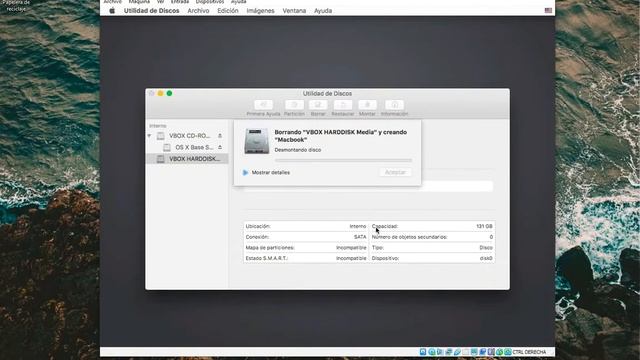Click the VirtualBox USB devices status icon

(457, 352)
